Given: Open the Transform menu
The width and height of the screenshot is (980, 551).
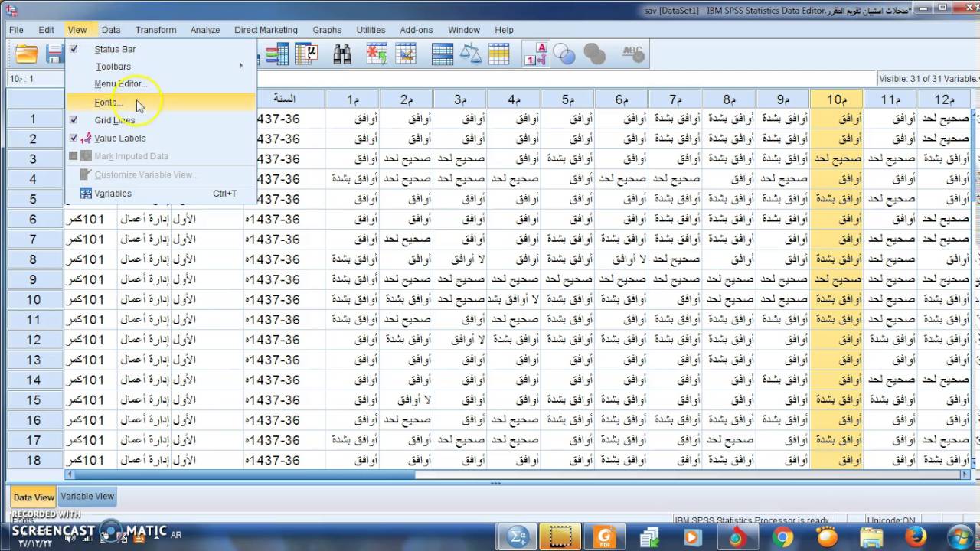Looking at the screenshot, I should click(155, 30).
